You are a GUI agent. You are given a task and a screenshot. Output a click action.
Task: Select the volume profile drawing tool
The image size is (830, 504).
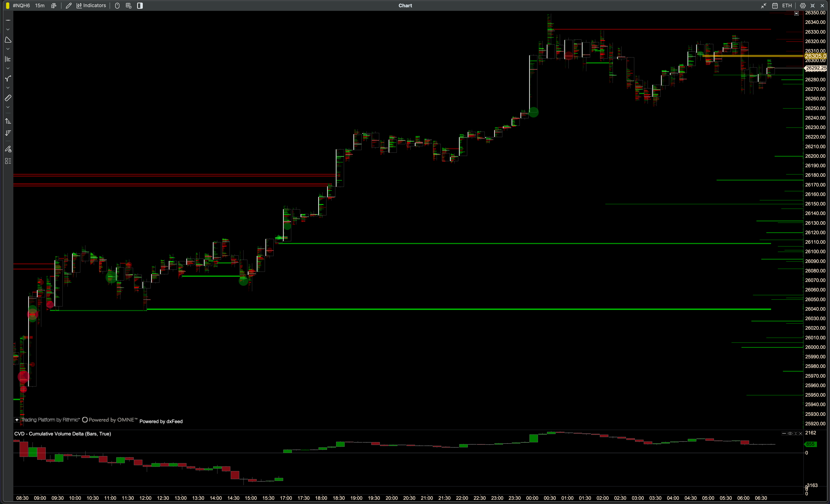pyautogui.click(x=8, y=59)
